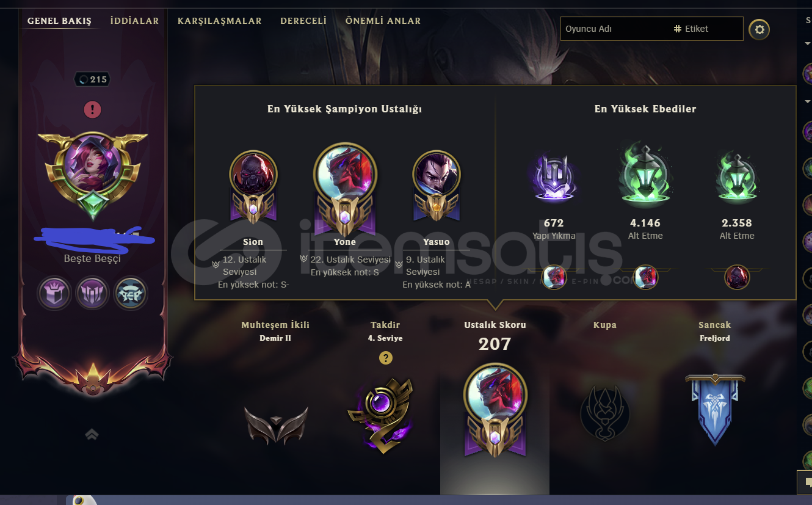Click the Takdir question mark help icon

click(386, 358)
